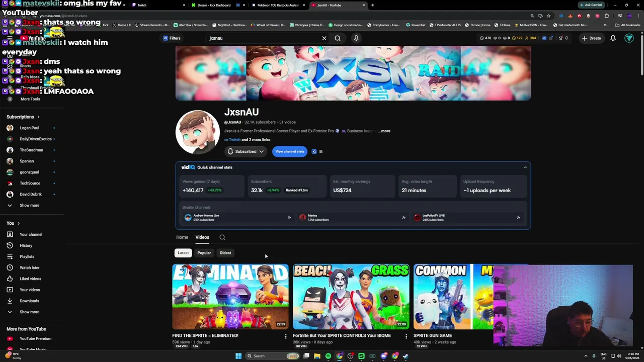Click the Windows taskbar Search box
The height and width of the screenshot is (362, 644).
tap(273, 356)
